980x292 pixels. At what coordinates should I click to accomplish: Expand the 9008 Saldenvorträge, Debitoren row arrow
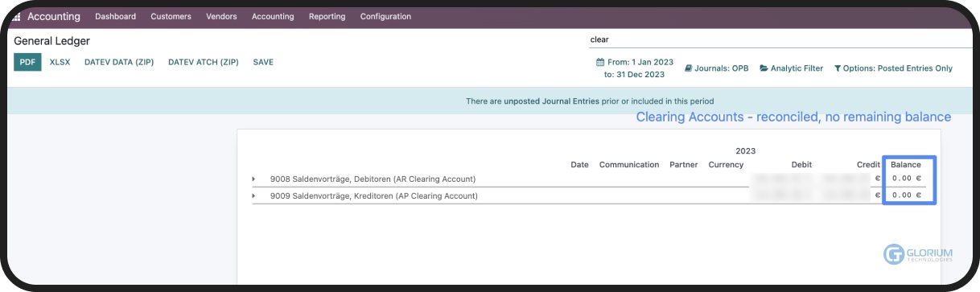click(x=253, y=179)
